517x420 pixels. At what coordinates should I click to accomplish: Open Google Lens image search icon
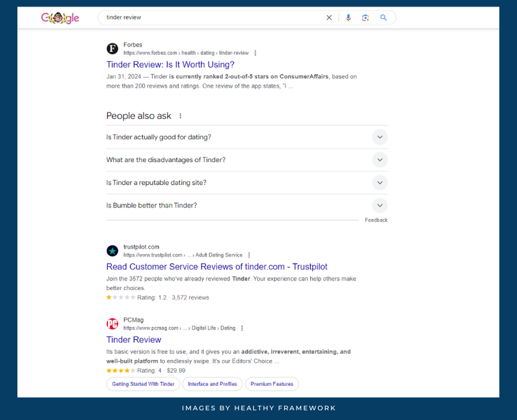tap(365, 17)
